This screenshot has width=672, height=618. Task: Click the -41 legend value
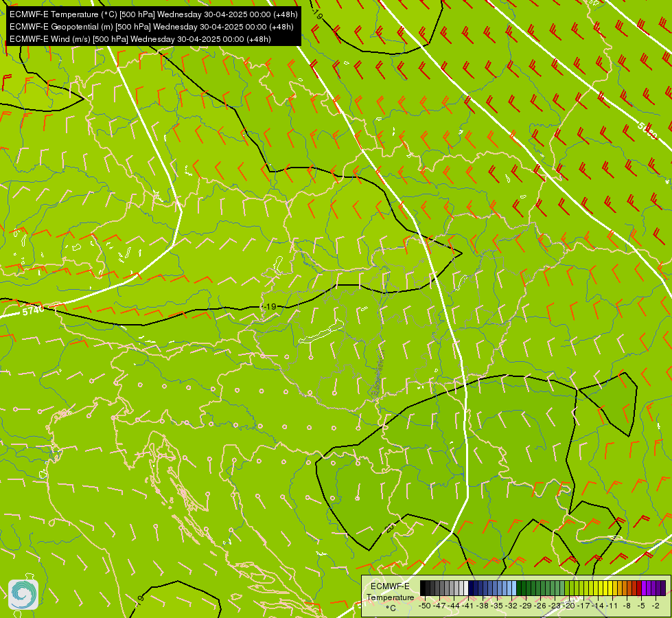coord(467,606)
